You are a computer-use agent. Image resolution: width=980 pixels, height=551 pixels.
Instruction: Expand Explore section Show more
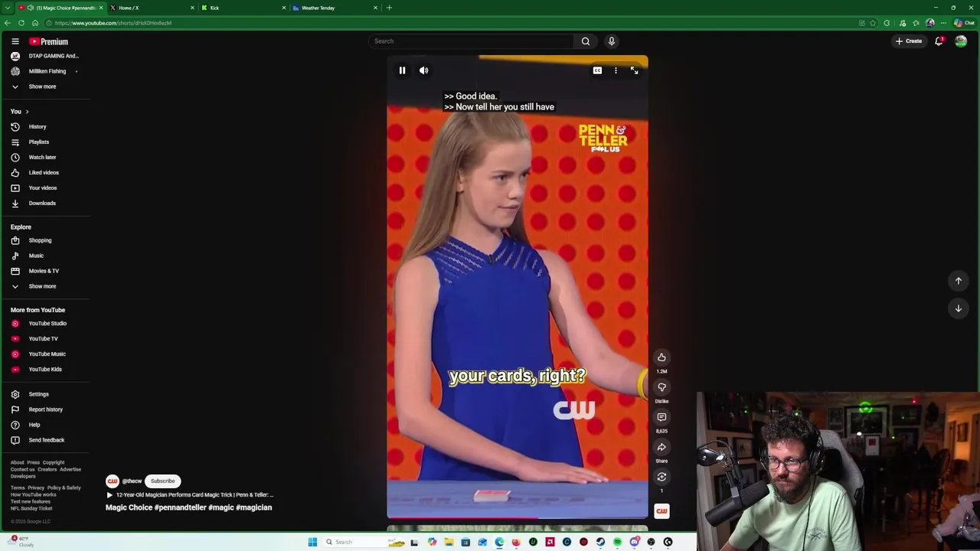42,286
